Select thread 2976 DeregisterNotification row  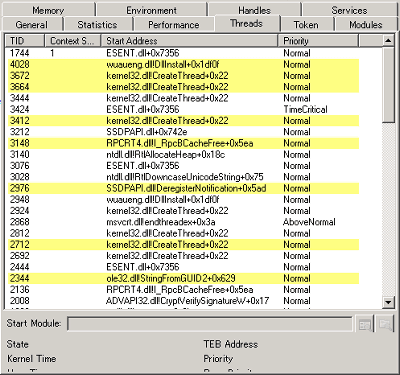(x=183, y=188)
